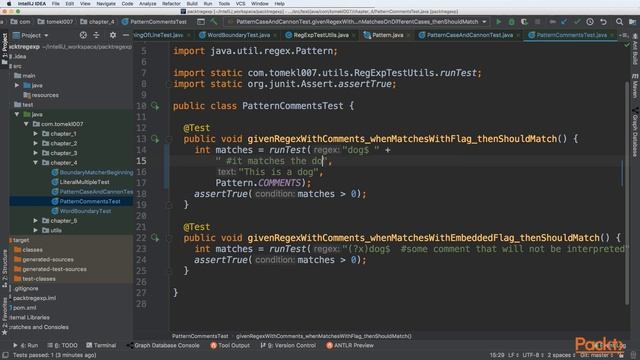Image resolution: width=640 pixels, height=360 pixels.
Task: Open the VCS menu
Action: 240,4
